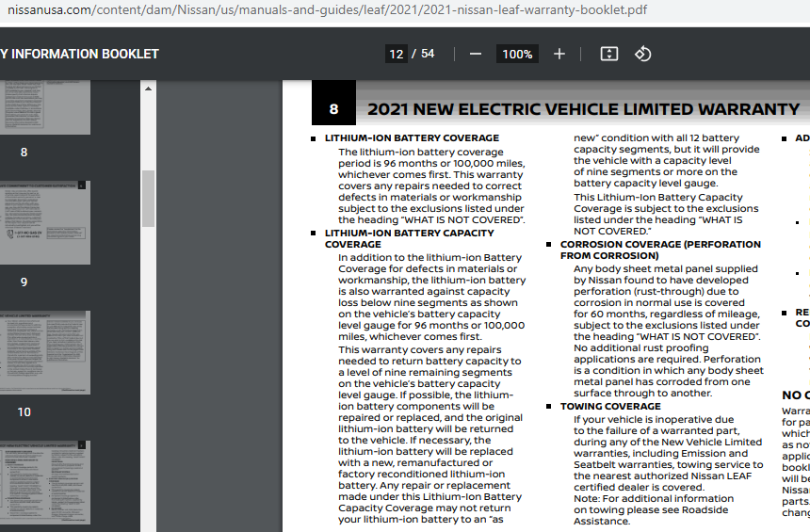
Task: Click the 100% zoom level field
Action: coord(517,54)
